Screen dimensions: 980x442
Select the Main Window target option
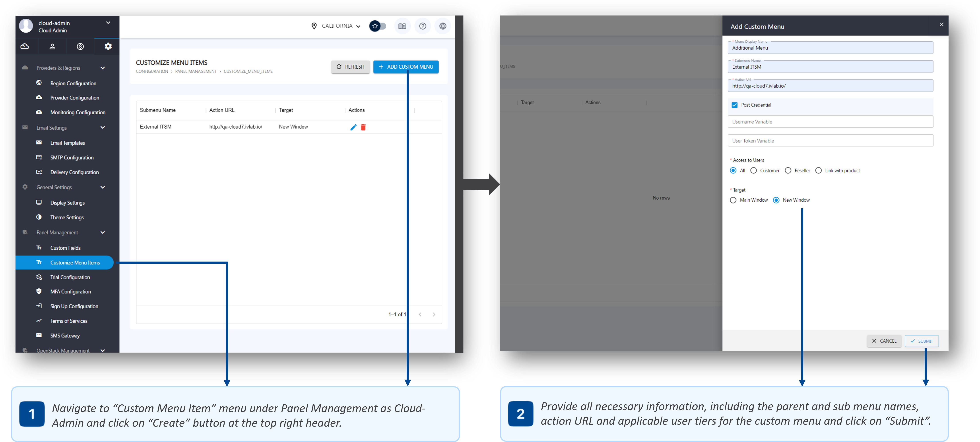coord(733,200)
